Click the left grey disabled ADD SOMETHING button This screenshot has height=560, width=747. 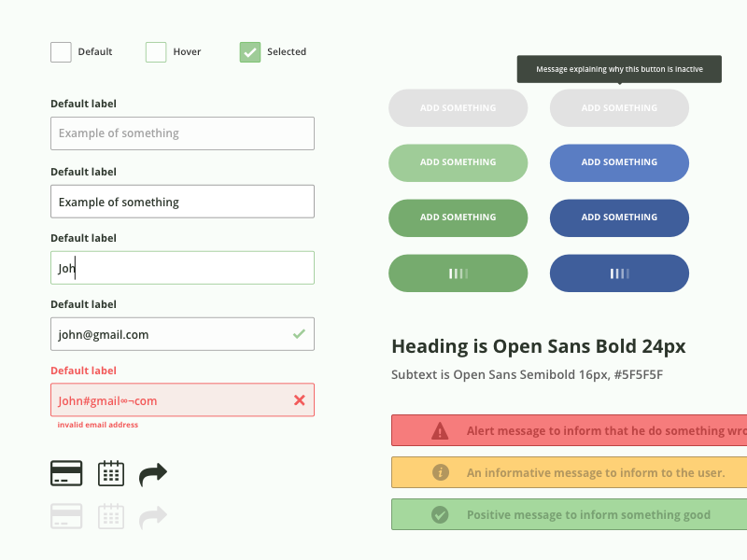point(458,107)
